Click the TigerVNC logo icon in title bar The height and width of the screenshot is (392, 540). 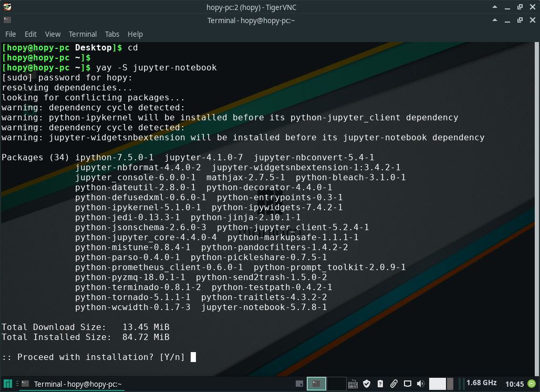click(x=7, y=7)
